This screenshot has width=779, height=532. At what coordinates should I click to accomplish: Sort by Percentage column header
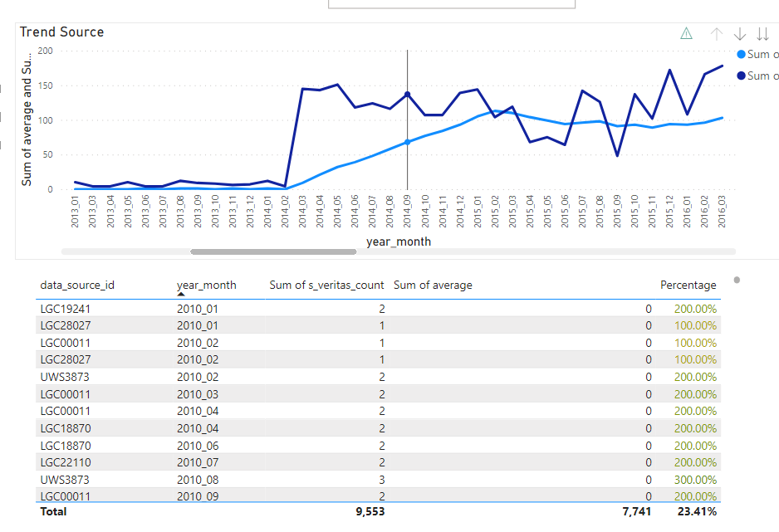pyautogui.click(x=688, y=286)
